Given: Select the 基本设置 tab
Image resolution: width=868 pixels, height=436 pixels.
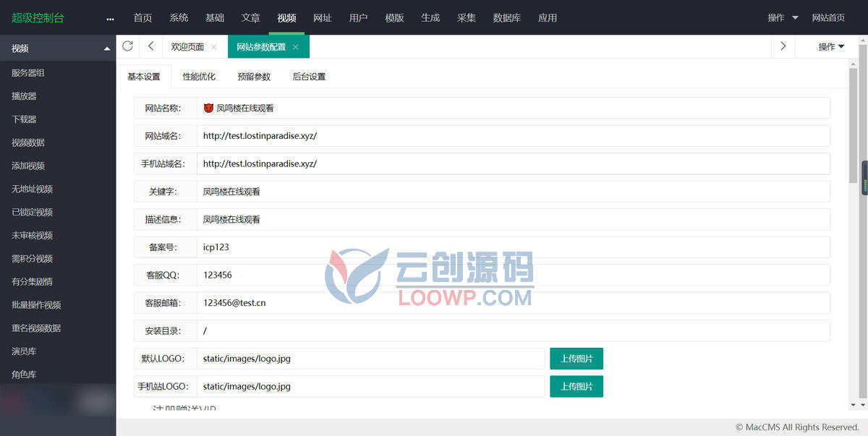Looking at the screenshot, I should coord(144,76).
